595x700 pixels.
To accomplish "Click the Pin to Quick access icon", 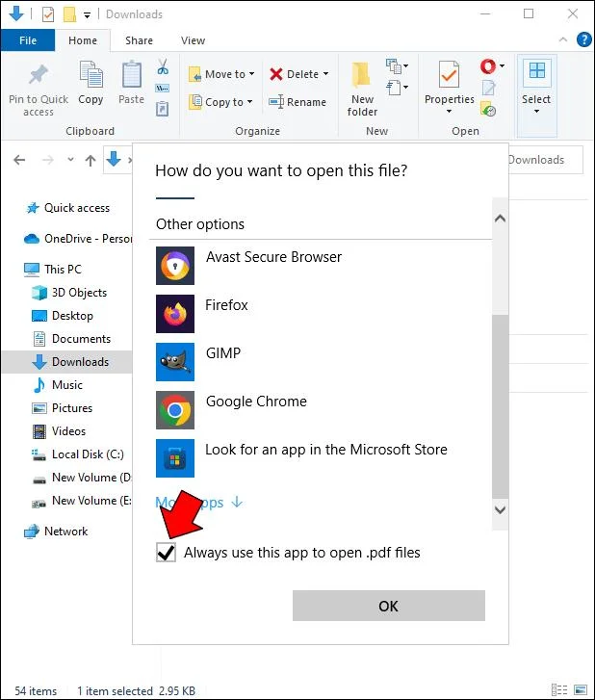I will click(39, 76).
